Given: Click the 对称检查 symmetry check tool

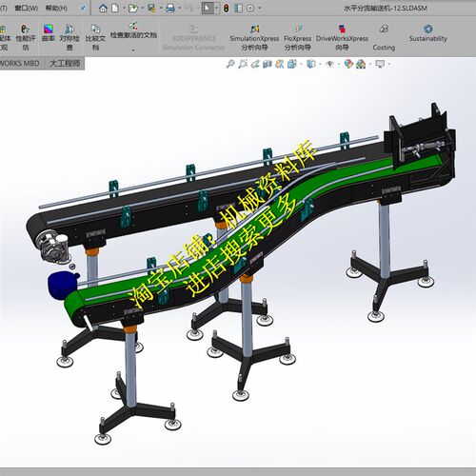Looking at the screenshot, I should click(69, 37).
